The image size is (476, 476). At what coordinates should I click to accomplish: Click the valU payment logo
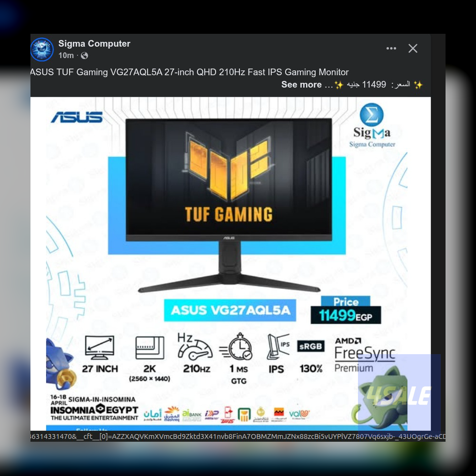coord(298,414)
